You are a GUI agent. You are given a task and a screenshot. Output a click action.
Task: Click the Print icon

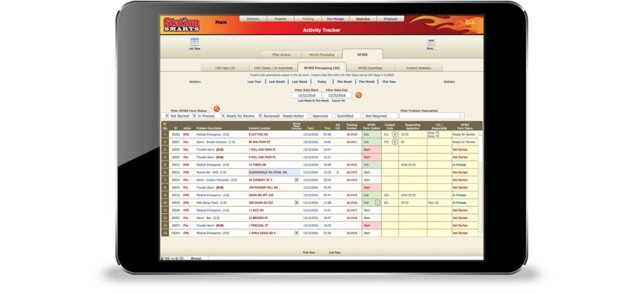(x=431, y=43)
